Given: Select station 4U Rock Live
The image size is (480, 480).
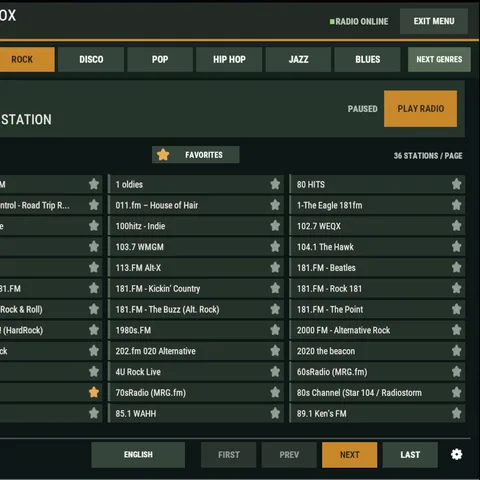Looking at the screenshot, I should (x=196, y=372).
